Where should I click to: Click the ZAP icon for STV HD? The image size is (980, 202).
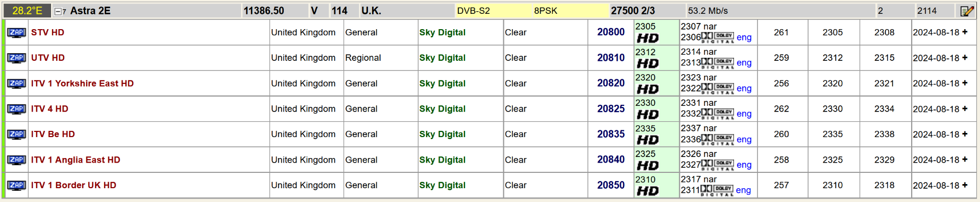point(16,33)
